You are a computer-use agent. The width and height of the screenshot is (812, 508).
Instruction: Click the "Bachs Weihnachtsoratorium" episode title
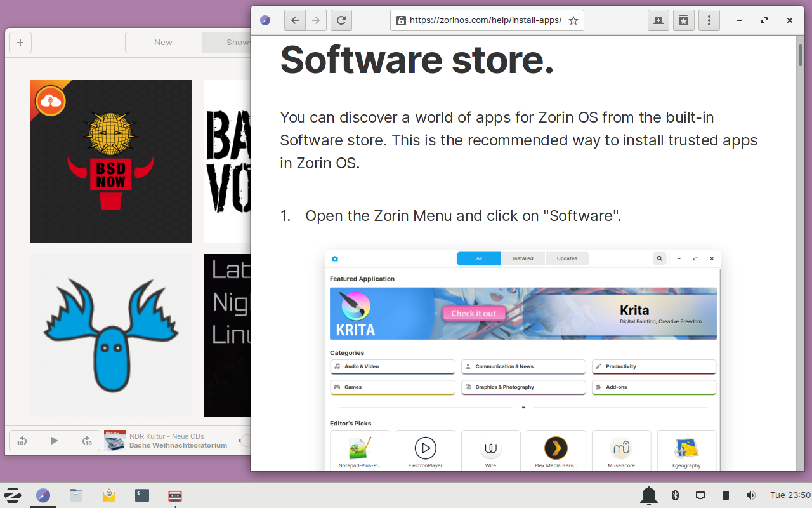178,445
